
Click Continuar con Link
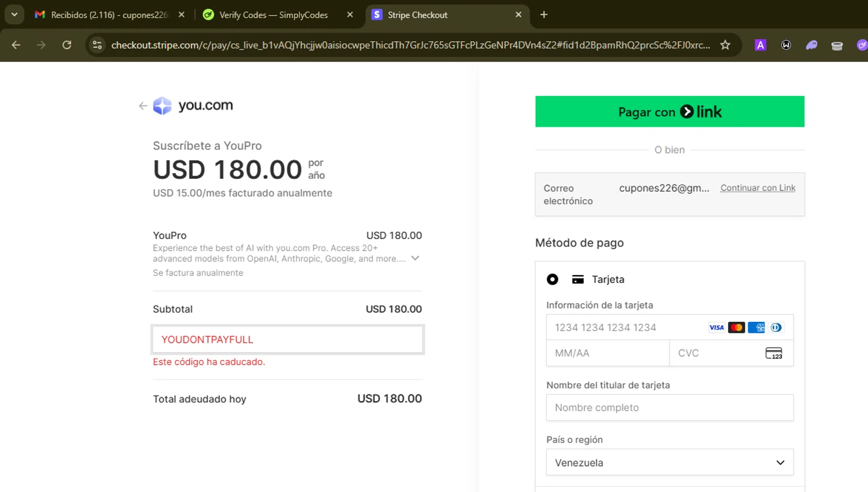(757, 188)
